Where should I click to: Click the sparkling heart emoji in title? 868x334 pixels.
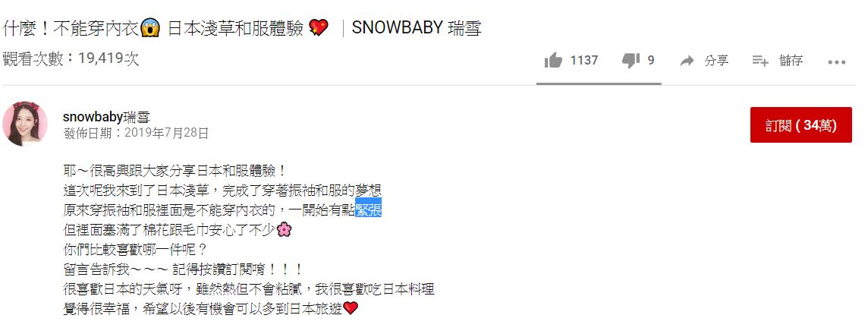[319, 27]
